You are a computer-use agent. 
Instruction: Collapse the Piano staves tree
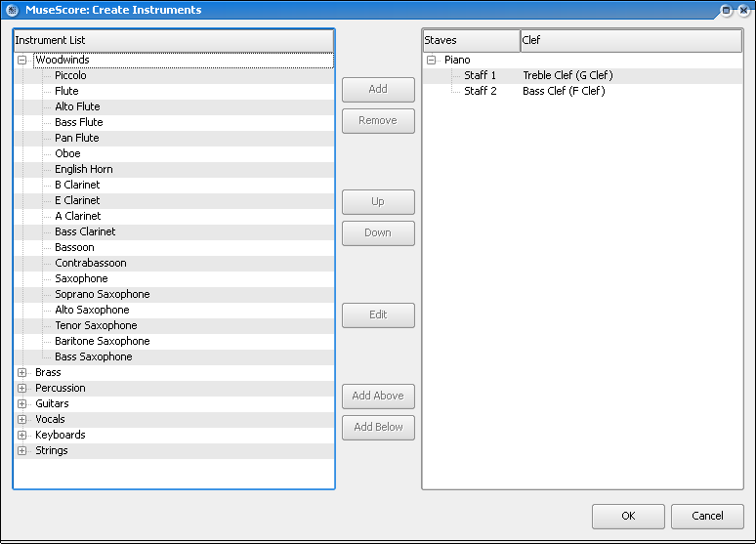tap(431, 60)
